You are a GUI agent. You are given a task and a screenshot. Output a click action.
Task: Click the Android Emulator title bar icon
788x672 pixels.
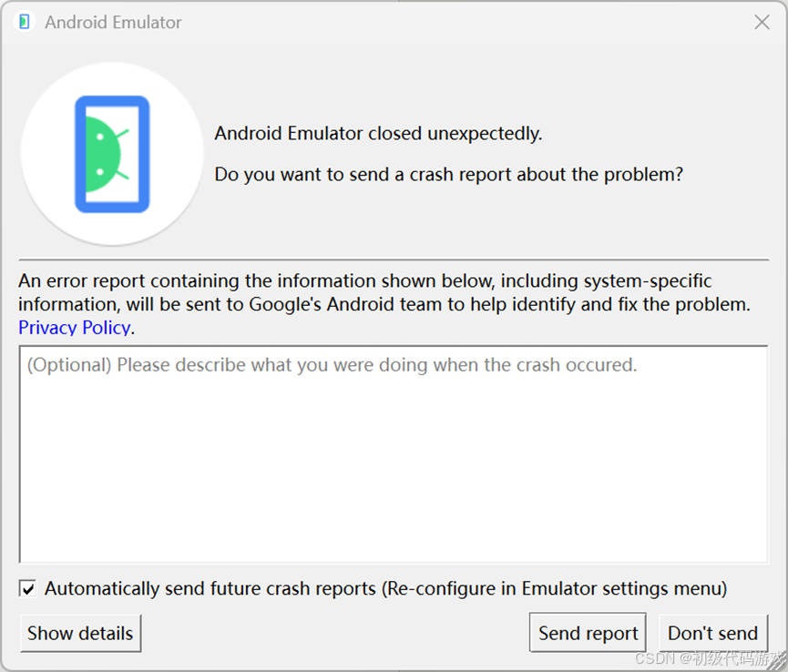(25, 22)
